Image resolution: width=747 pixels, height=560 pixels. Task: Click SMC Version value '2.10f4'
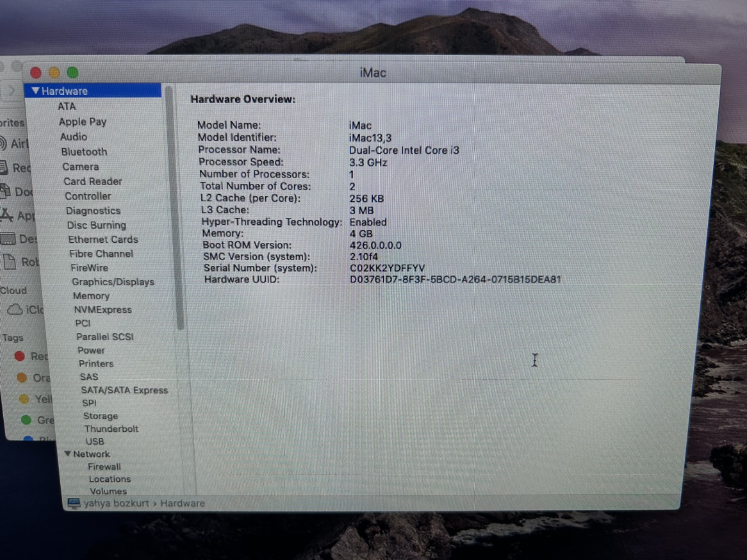pyautogui.click(x=363, y=256)
